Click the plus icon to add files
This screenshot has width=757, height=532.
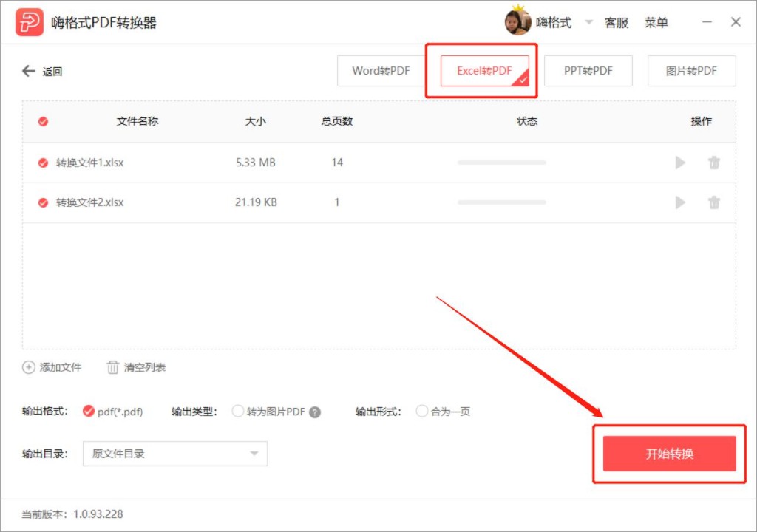[x=29, y=367]
